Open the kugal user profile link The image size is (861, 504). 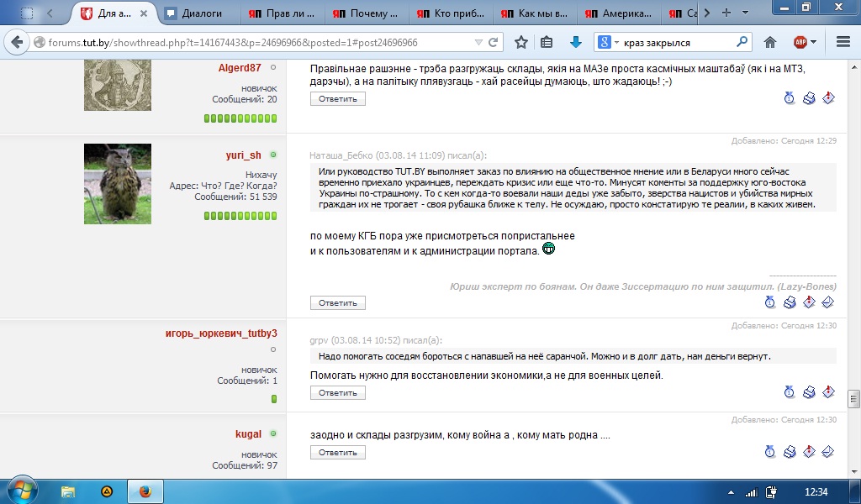248,433
